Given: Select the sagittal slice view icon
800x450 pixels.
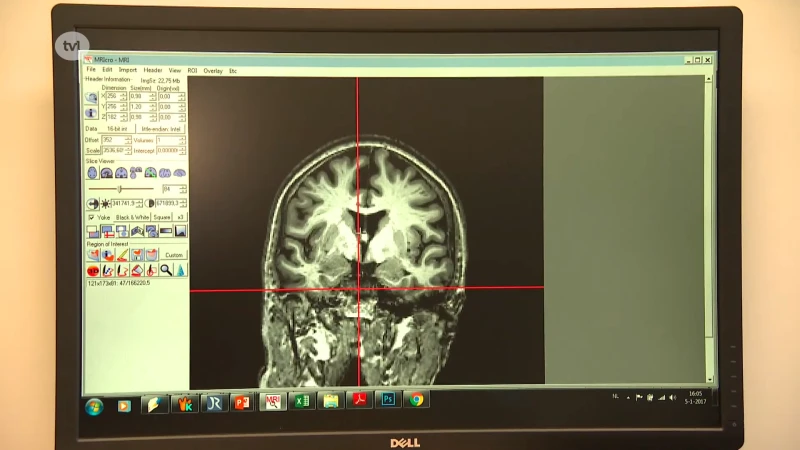Looking at the screenshot, I should tap(107, 173).
